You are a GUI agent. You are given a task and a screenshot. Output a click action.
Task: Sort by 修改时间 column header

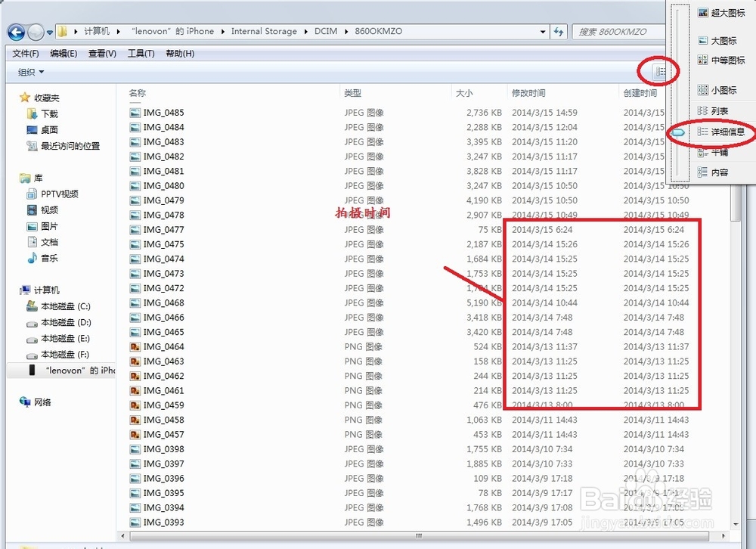(528, 92)
